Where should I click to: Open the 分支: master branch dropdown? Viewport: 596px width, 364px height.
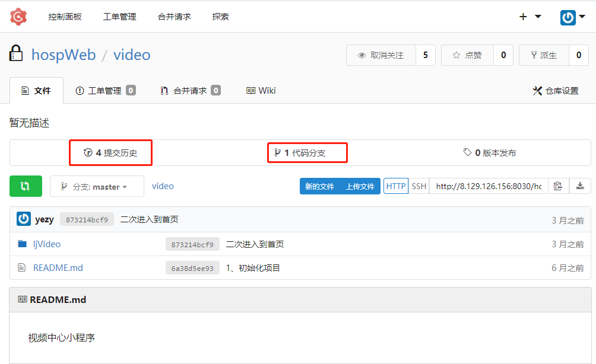(97, 186)
